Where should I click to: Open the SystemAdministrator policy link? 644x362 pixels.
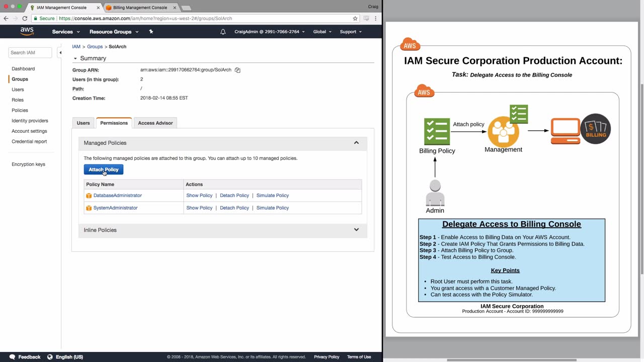(115, 208)
